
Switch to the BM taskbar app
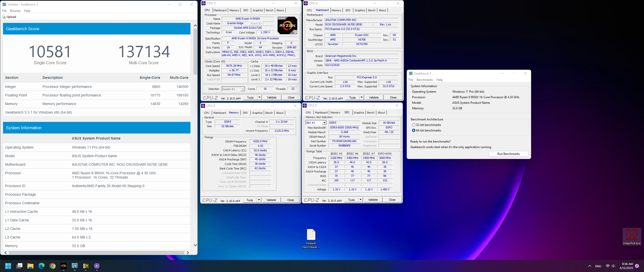pos(86,266)
